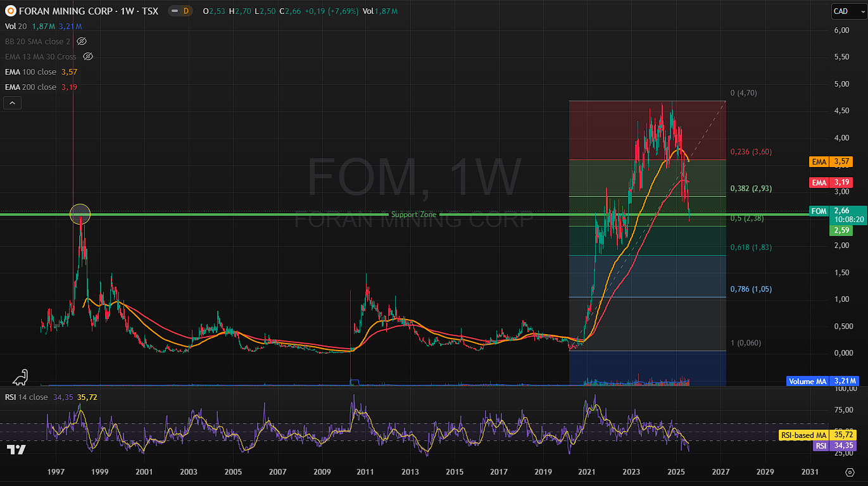Click the orange D data-delay indicator

point(186,11)
